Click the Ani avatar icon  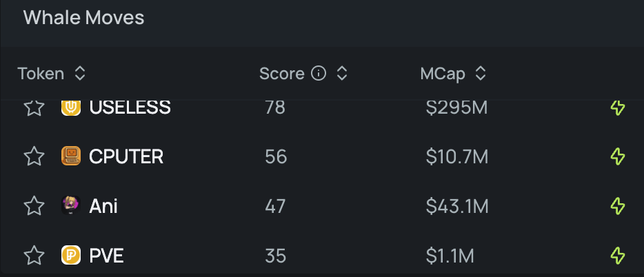(x=71, y=205)
